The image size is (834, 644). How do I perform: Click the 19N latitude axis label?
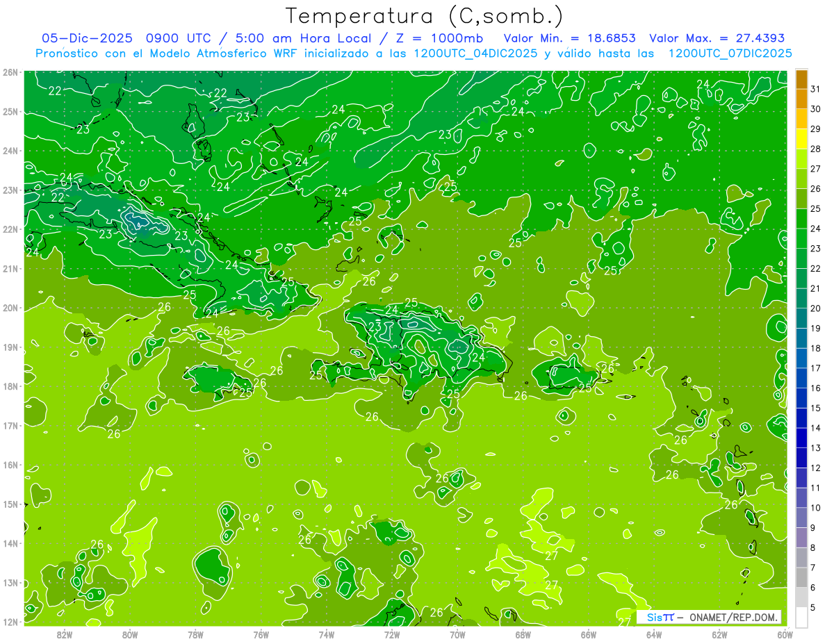[10, 347]
